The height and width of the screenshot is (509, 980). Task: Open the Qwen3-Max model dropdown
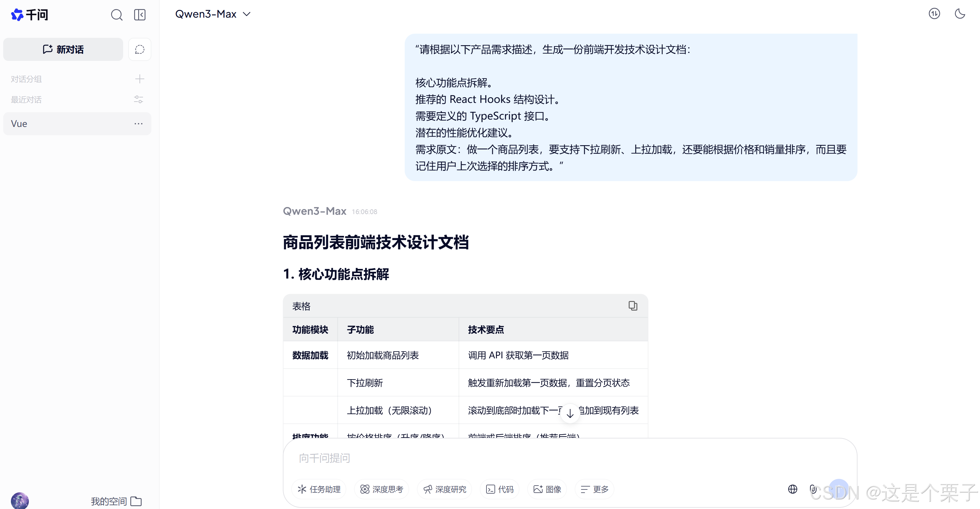213,14
